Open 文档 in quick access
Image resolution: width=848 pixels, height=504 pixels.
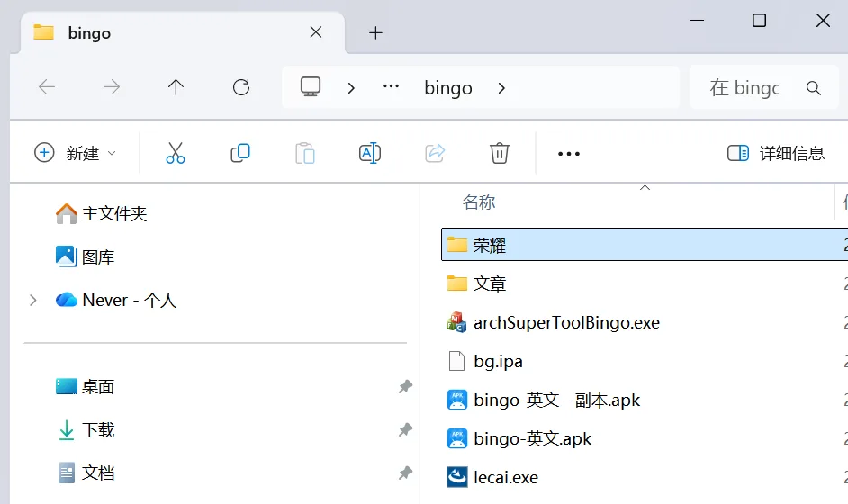[x=85, y=473]
